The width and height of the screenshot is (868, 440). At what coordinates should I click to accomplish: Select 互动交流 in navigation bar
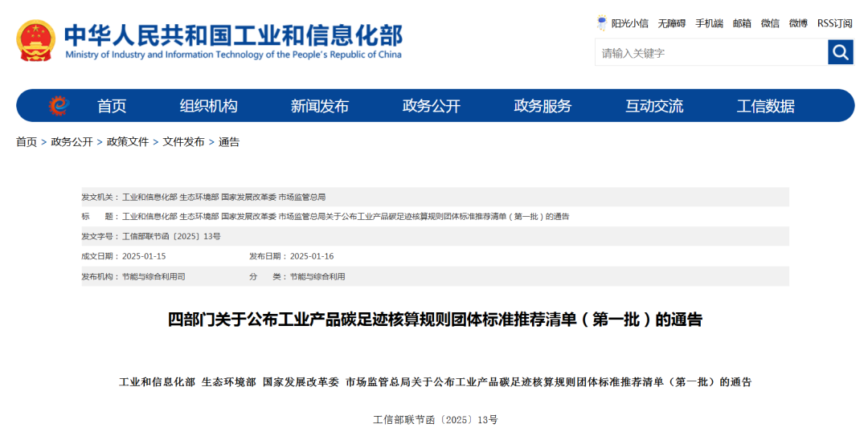654,106
